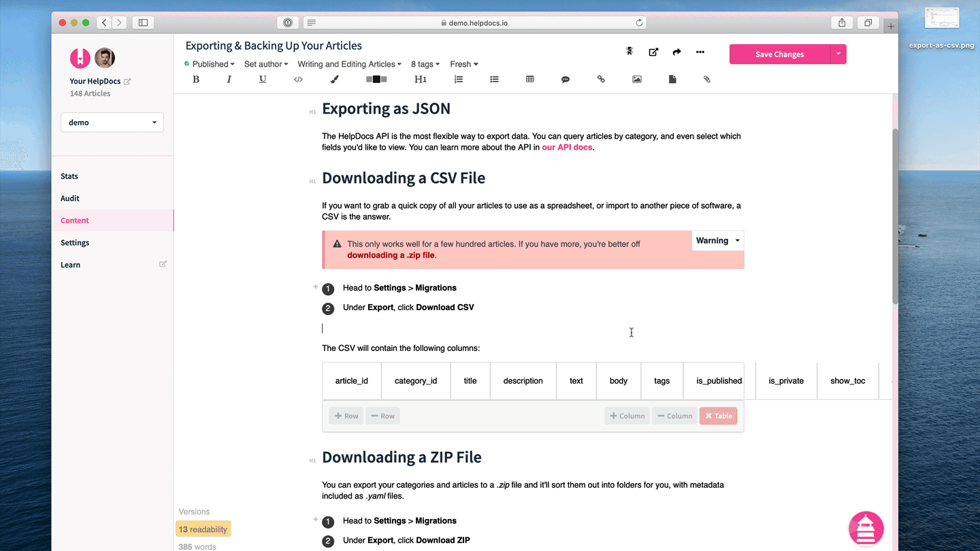This screenshot has width=980, height=551.
Task: Click the Save Changes button
Action: 780,54
